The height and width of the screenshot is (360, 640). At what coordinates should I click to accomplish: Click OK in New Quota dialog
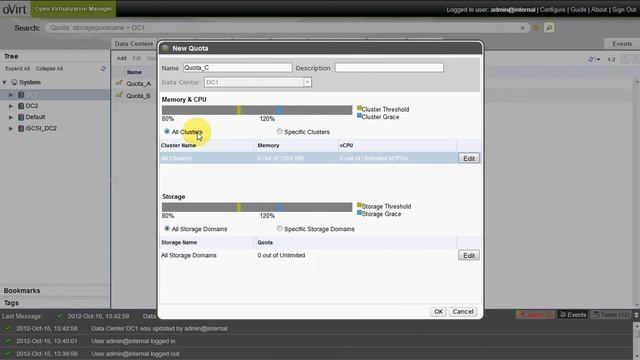point(438,311)
